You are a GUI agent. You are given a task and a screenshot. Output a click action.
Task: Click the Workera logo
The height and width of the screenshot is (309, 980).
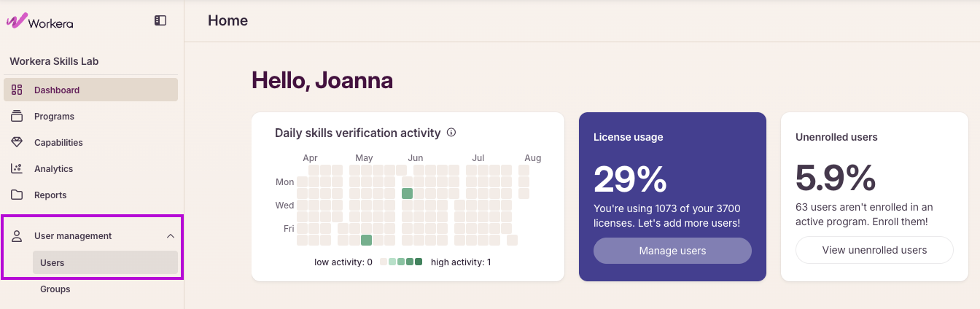(40, 21)
